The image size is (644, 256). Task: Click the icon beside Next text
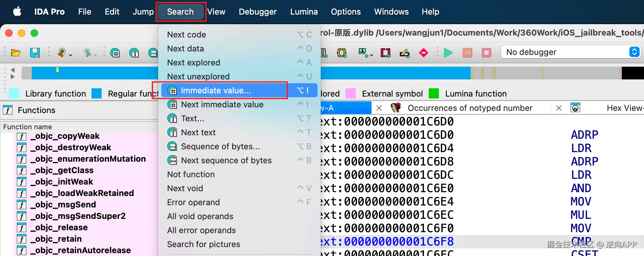(172, 132)
